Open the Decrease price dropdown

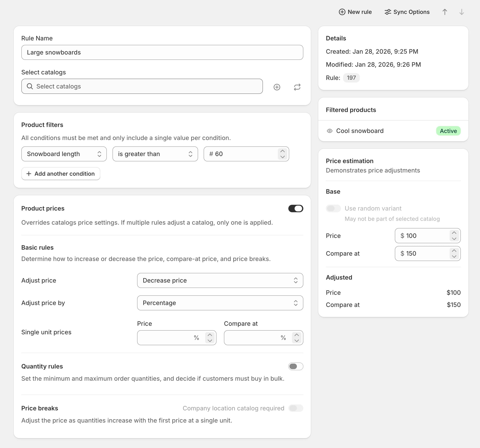tap(220, 280)
